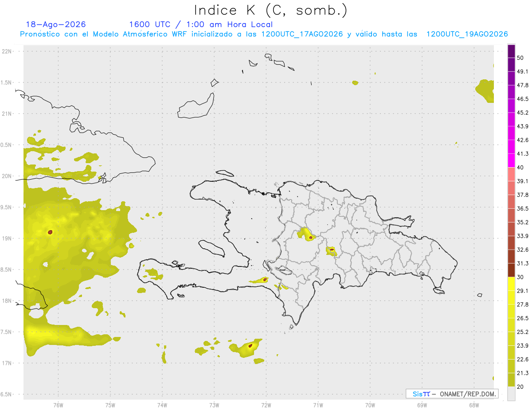Click the colorbar value "47.8"
The image size is (532, 411).
523,85
